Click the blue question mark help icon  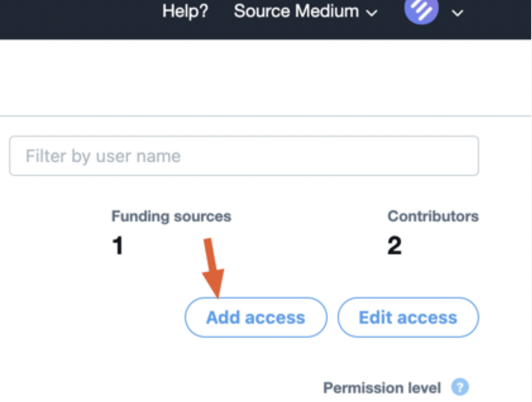tap(460, 387)
